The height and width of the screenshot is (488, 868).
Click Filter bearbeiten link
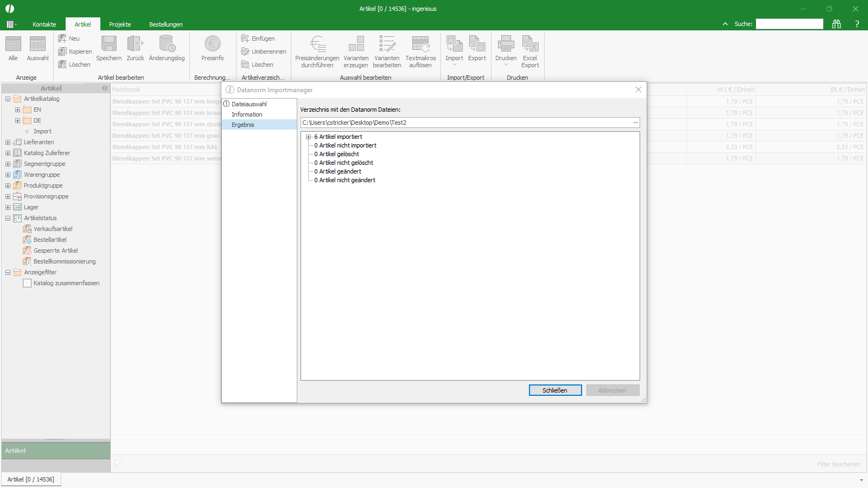[839, 464]
